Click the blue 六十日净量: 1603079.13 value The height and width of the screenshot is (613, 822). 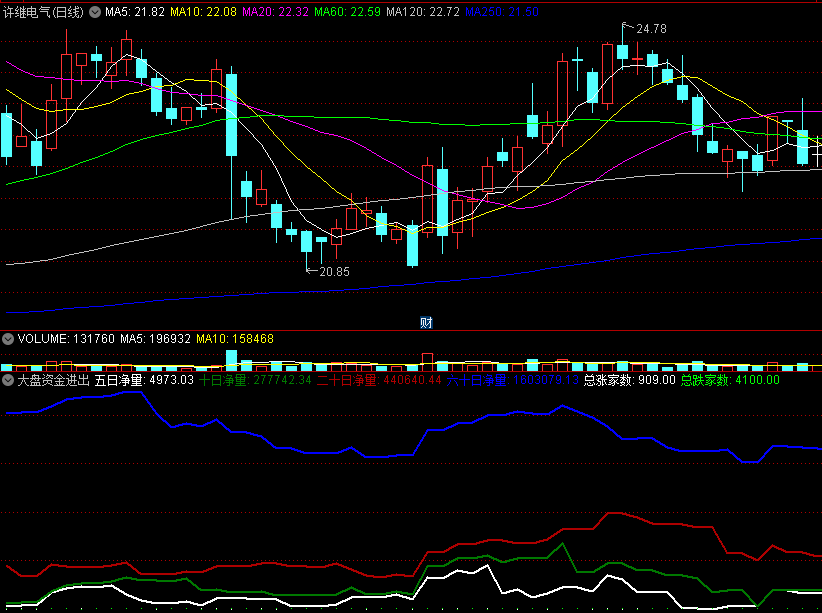point(513,380)
